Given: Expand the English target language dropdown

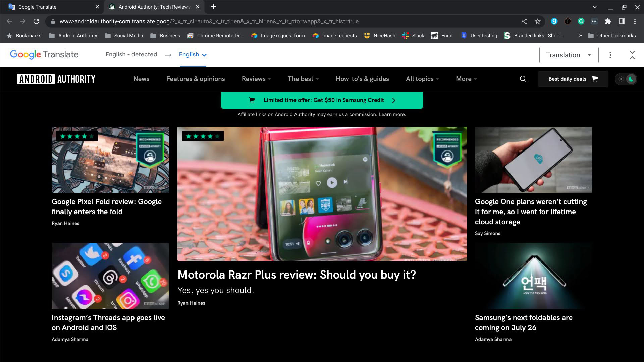Looking at the screenshot, I should pyautogui.click(x=193, y=55).
